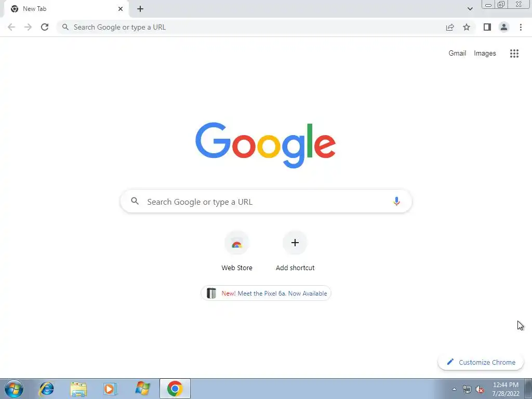Open the Gmail link
Image resolution: width=532 pixels, height=399 pixels.
tap(457, 54)
